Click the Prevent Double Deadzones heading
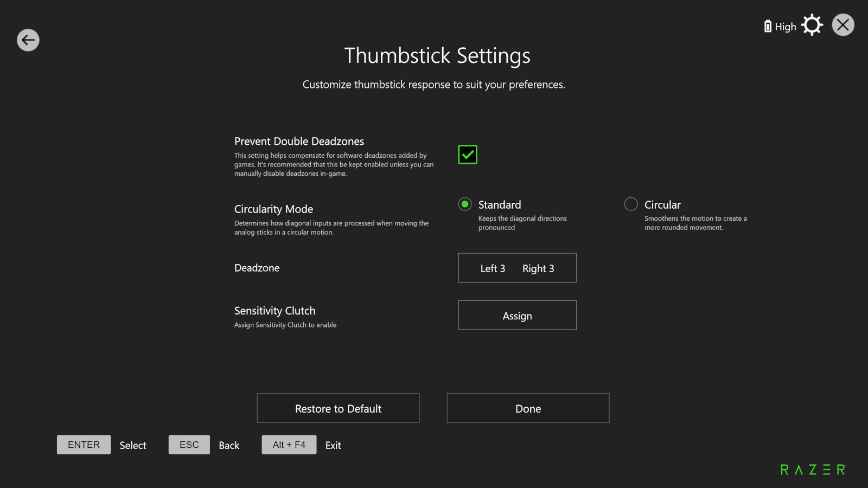 click(299, 142)
